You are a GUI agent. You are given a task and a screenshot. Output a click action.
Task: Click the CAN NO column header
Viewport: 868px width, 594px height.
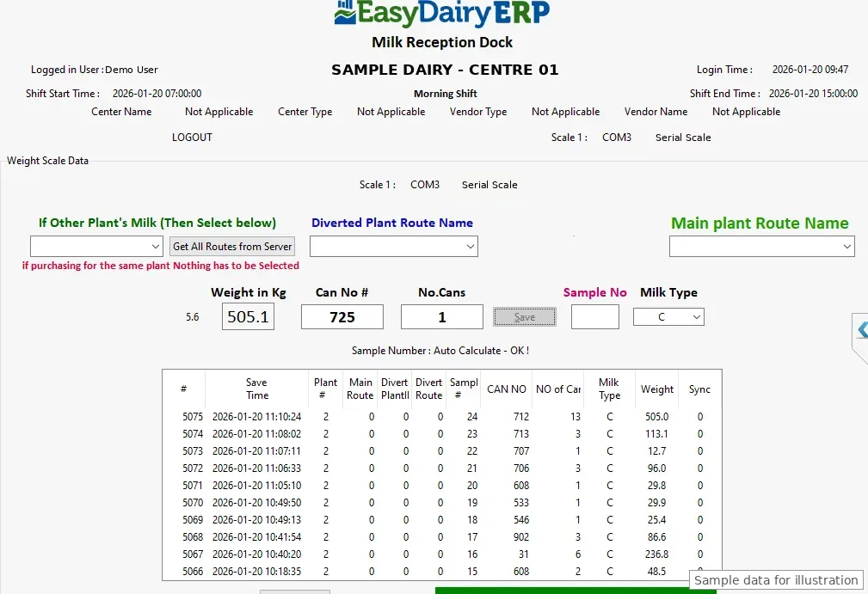coord(507,389)
